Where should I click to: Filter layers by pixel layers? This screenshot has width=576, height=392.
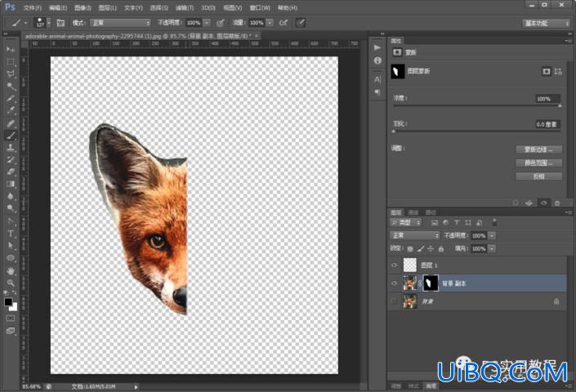(x=435, y=223)
